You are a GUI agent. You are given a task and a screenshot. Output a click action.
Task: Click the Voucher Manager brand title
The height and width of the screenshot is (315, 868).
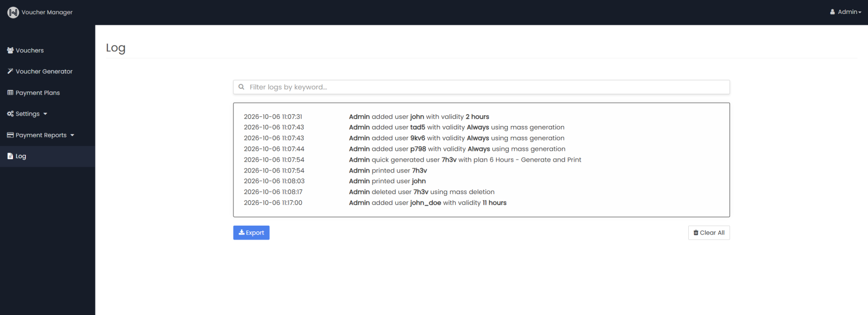[47, 12]
